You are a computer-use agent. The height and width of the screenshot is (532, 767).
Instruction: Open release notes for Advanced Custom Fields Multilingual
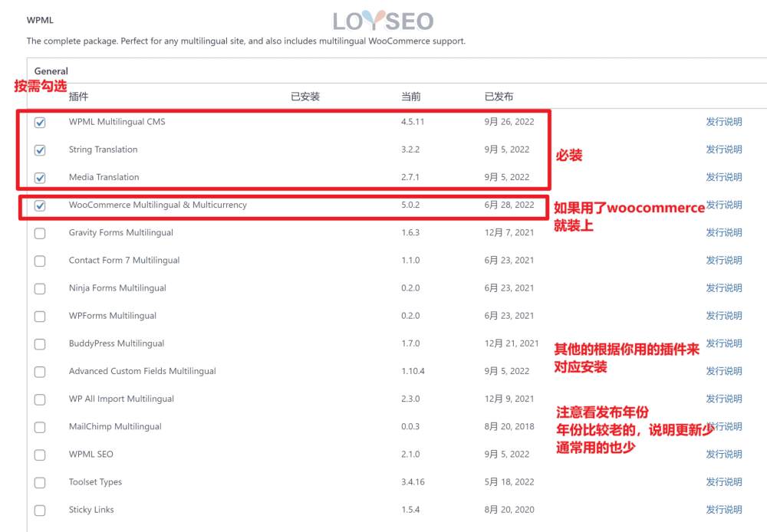(x=724, y=371)
